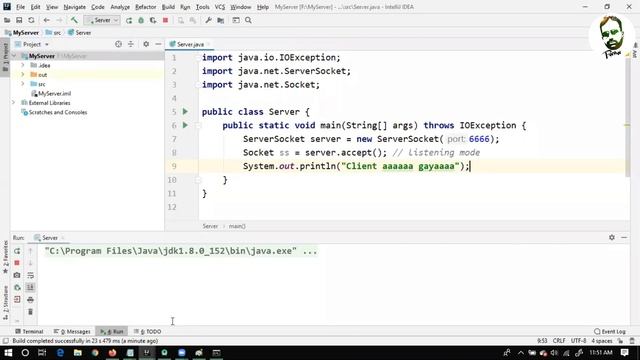Screen dimensions: 640x360
Task: Collapse the MyServer root tree node
Action: click(14, 56)
